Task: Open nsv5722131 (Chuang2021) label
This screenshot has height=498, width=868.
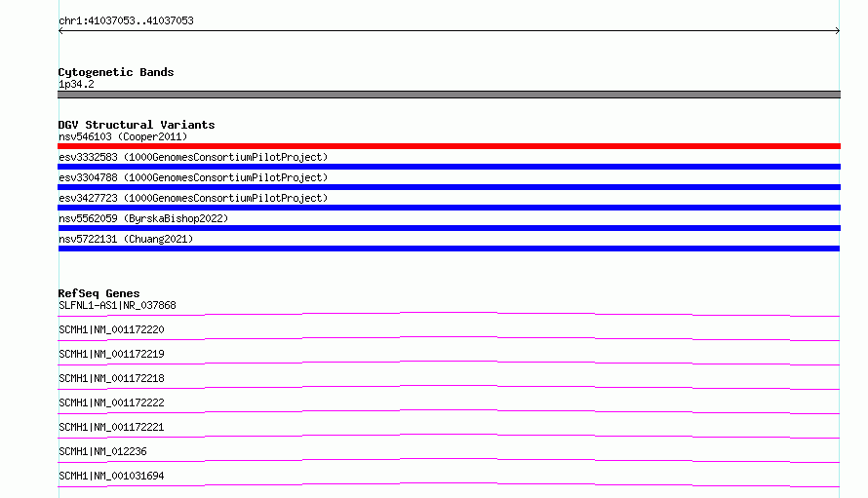Action: (126, 239)
